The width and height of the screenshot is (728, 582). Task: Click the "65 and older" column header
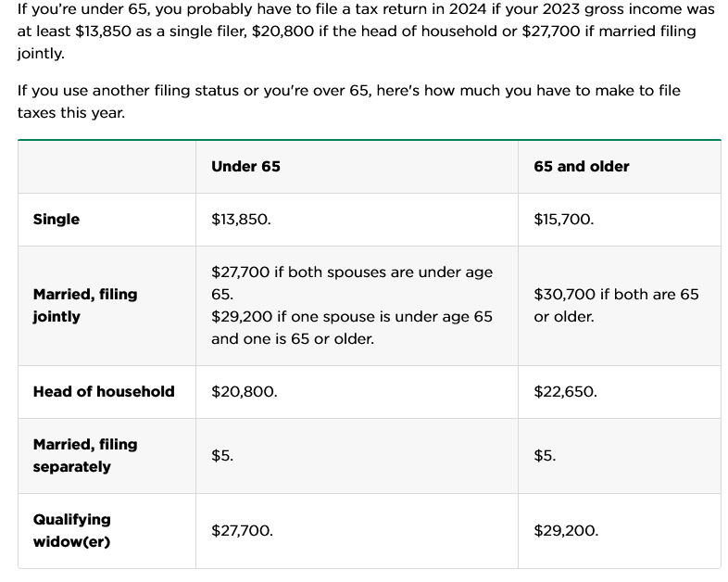point(581,167)
